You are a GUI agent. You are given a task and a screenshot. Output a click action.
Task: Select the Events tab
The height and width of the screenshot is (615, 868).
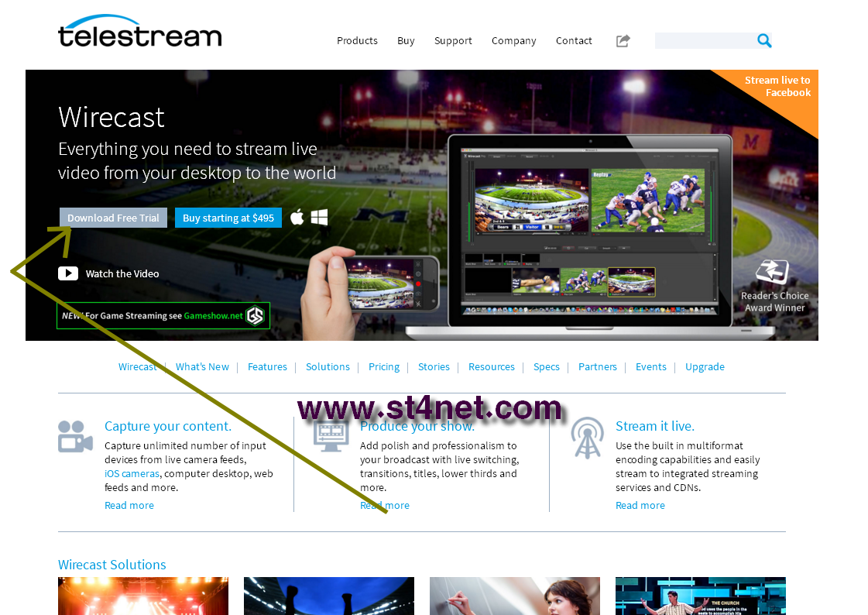(651, 366)
